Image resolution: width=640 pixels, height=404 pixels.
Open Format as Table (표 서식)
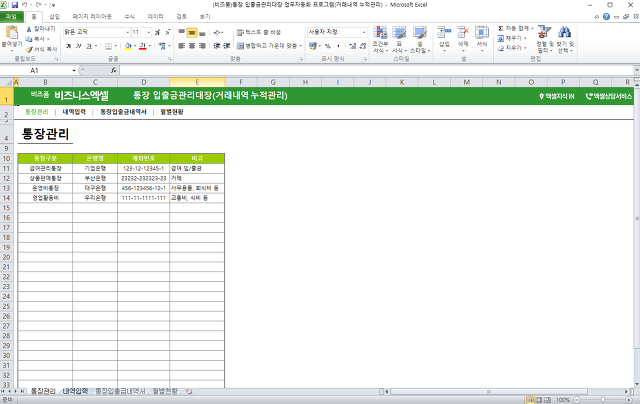tap(399, 39)
